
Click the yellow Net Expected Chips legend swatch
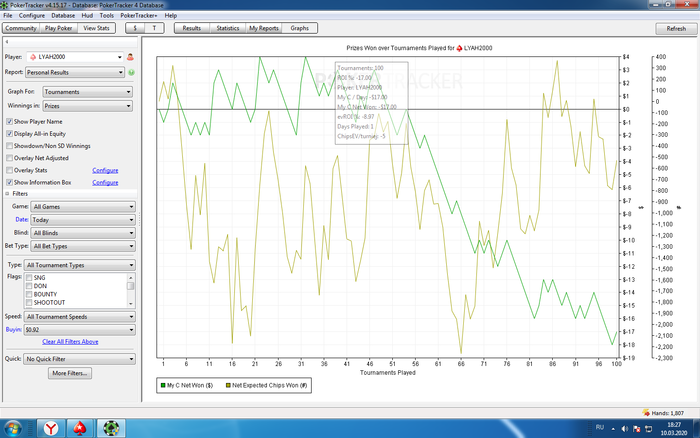228,385
